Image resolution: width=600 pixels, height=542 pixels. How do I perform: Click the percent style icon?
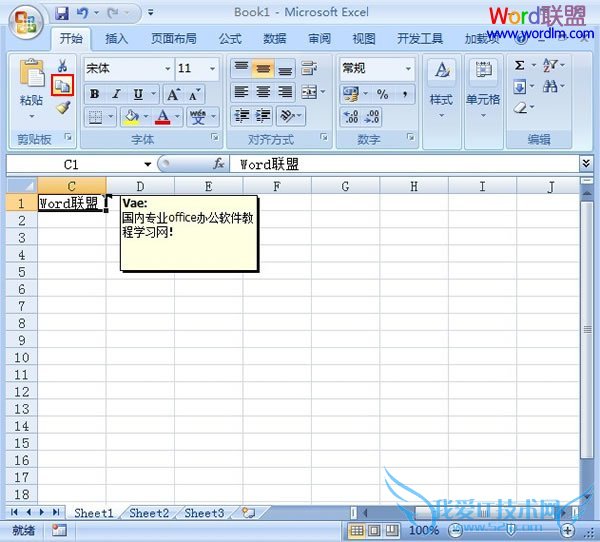[382, 93]
